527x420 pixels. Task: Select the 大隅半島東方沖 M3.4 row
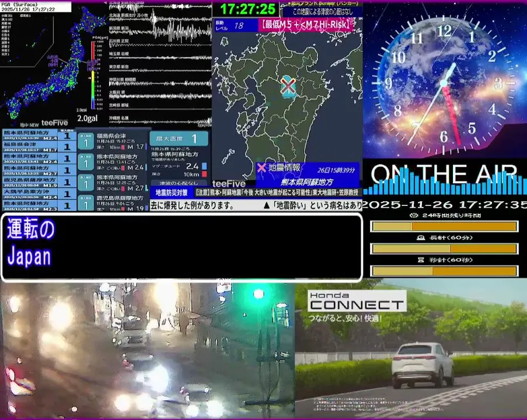coord(39,194)
